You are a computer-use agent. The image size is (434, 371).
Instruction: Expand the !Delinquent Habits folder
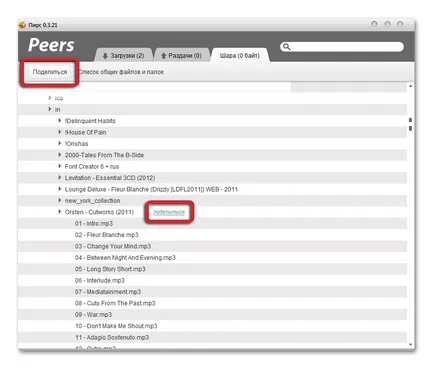pyautogui.click(x=60, y=120)
